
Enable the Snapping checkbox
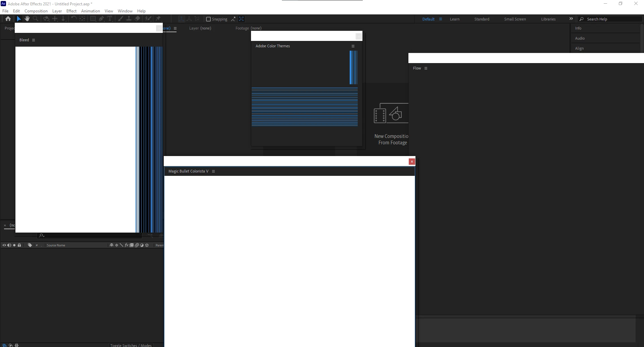tap(208, 19)
